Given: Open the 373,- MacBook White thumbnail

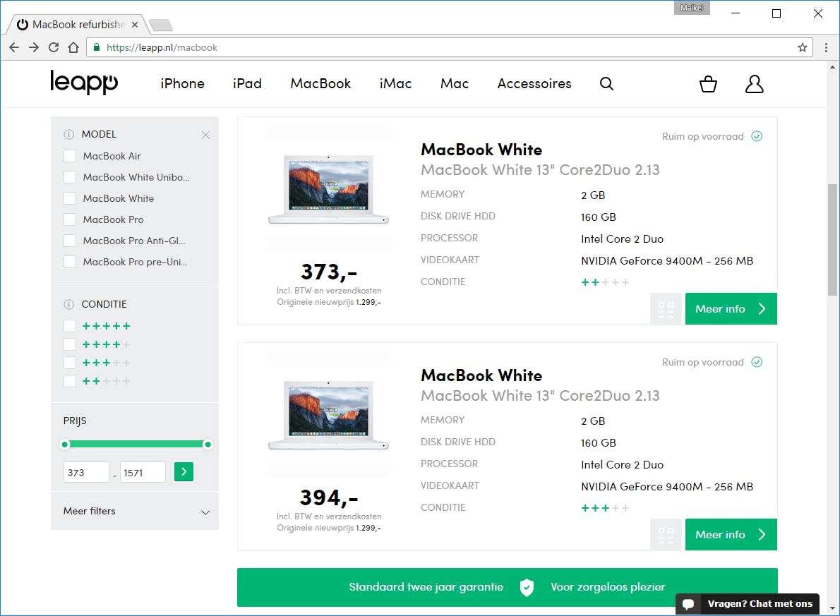Looking at the screenshot, I should (329, 189).
